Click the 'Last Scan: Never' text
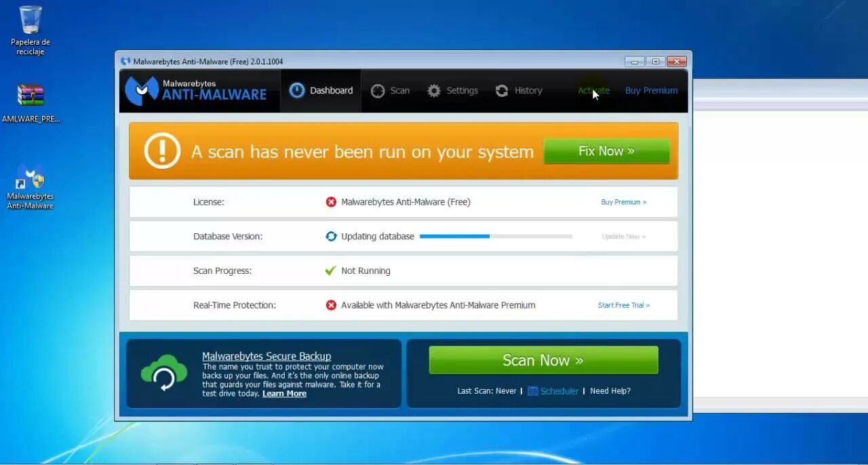Image resolution: width=868 pixels, height=465 pixels. pyautogui.click(x=487, y=391)
